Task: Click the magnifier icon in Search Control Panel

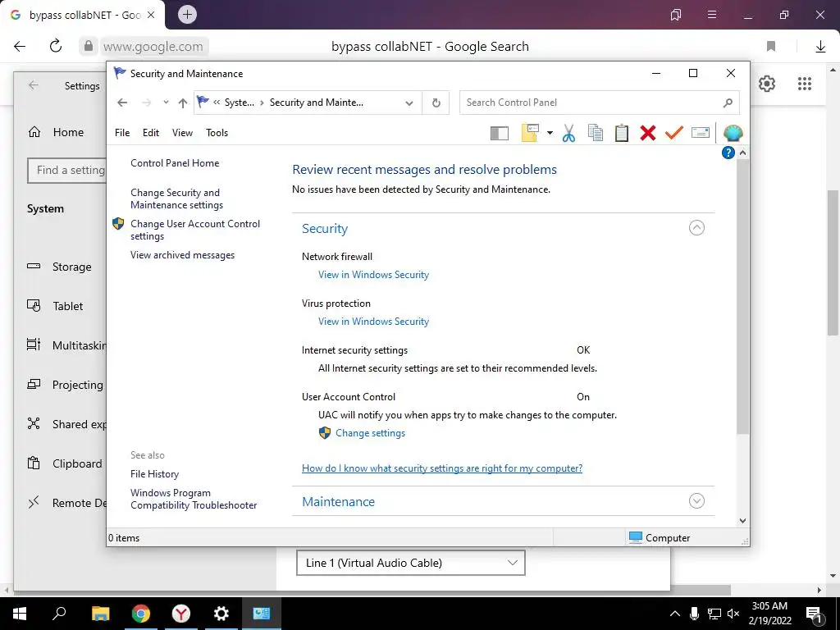Action: click(728, 103)
